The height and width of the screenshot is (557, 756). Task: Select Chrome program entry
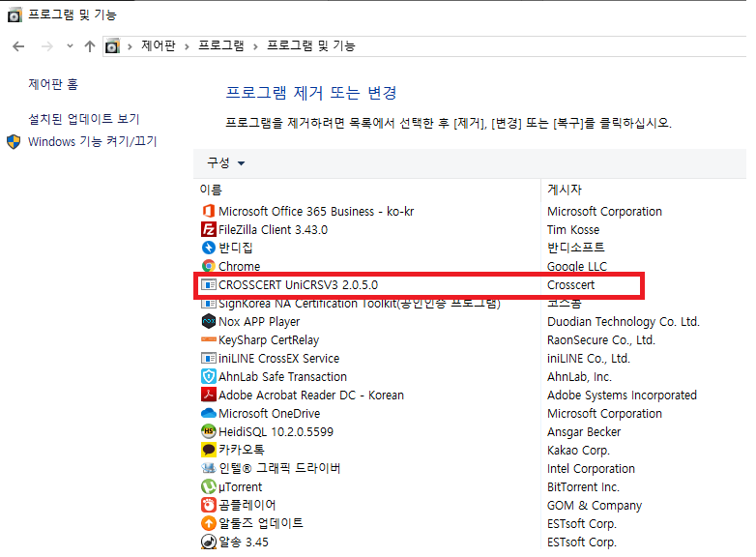[239, 266]
